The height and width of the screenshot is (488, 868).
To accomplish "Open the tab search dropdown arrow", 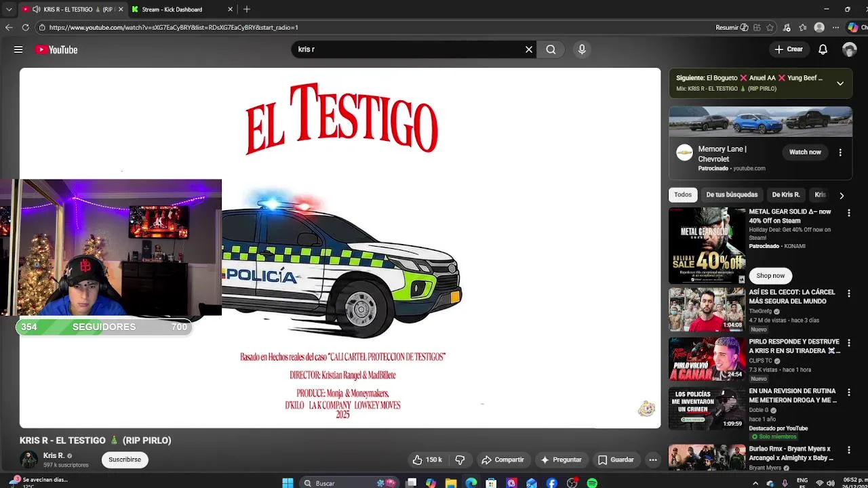I will coord(9,9).
